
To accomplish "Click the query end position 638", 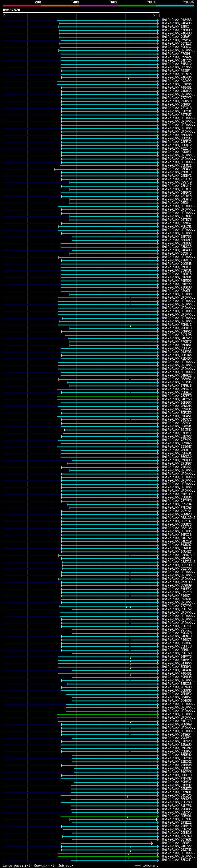I will [155, 15].
